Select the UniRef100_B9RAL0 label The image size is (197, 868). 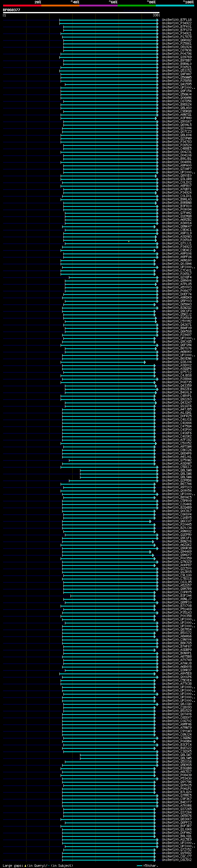176,64
